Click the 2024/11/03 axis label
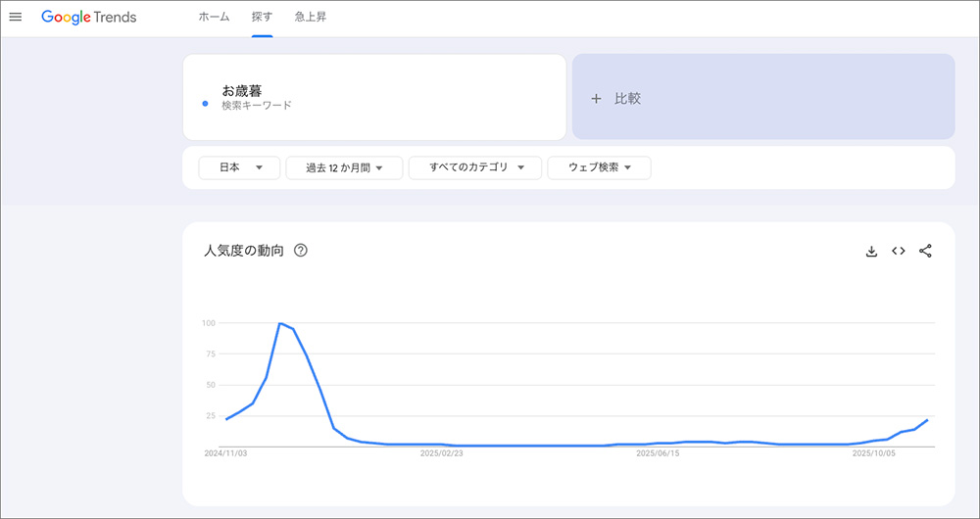Image resolution: width=980 pixels, height=519 pixels. pos(225,453)
